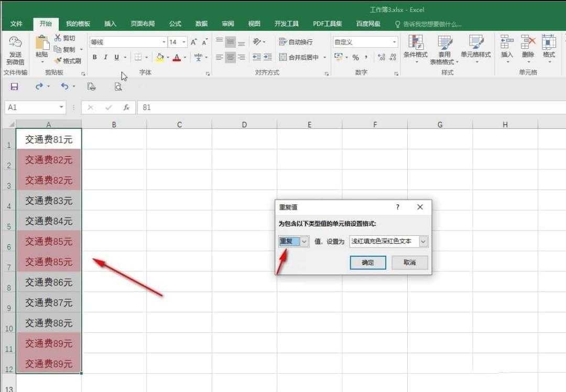This screenshot has height=392, width=566.
Task: Toggle Italic formatting button
Action: click(x=105, y=57)
